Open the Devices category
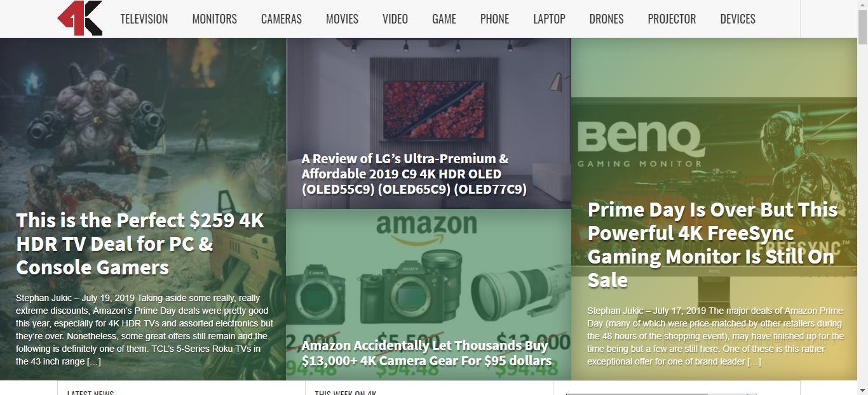The height and width of the screenshot is (395, 868). [x=738, y=19]
